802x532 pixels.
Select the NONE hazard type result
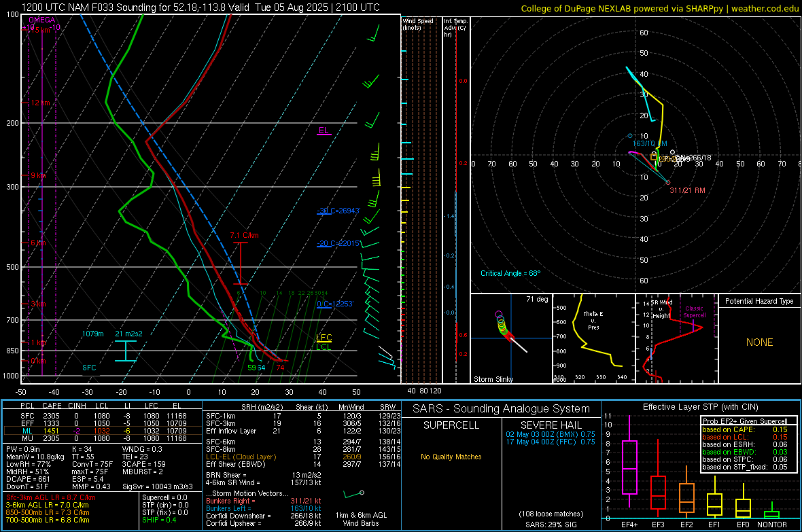click(759, 342)
